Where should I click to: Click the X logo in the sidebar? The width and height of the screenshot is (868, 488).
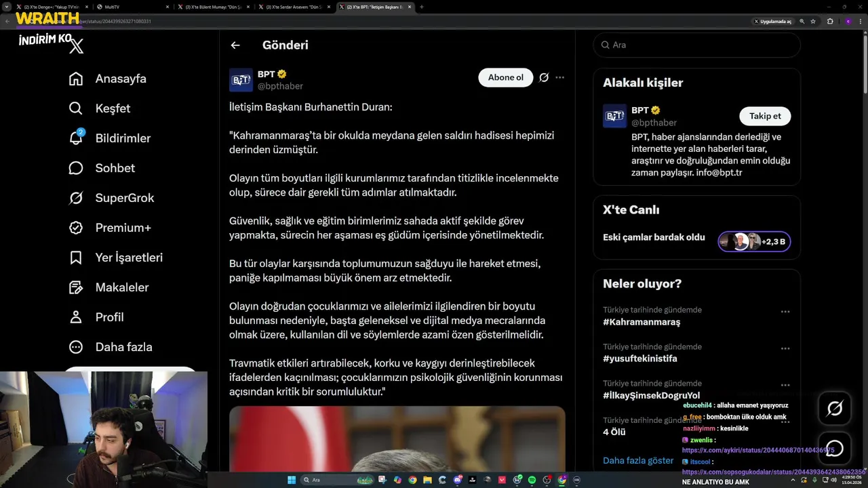tap(77, 46)
